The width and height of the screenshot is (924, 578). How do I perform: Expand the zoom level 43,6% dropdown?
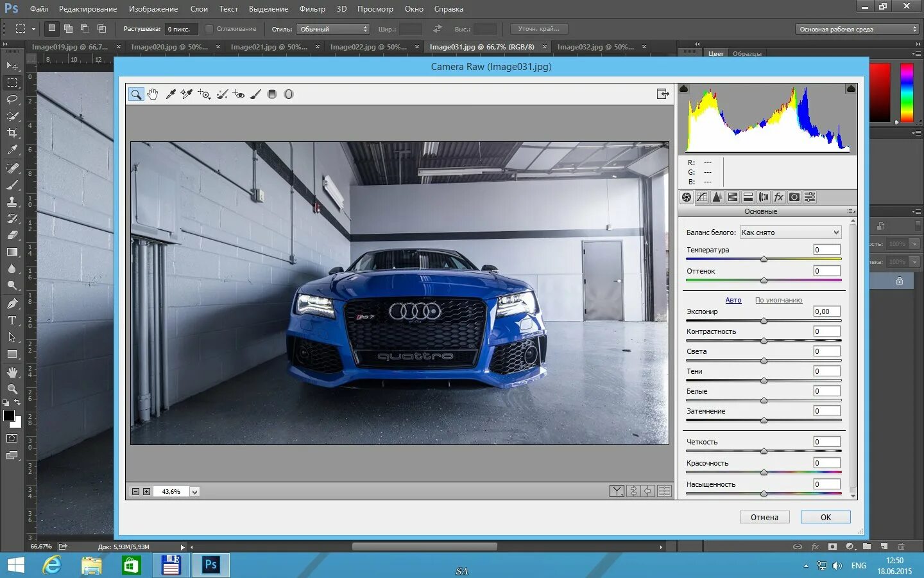point(194,492)
